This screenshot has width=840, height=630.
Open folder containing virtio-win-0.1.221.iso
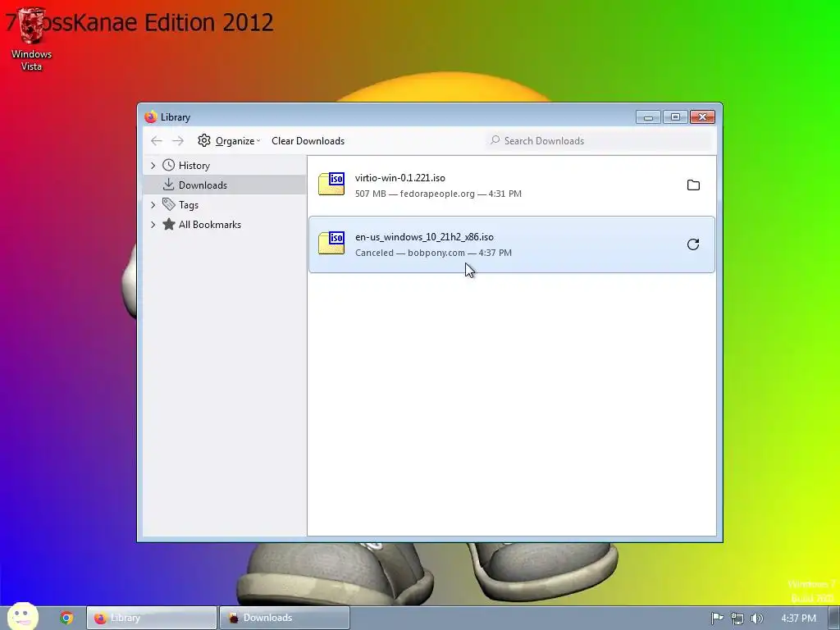point(693,185)
